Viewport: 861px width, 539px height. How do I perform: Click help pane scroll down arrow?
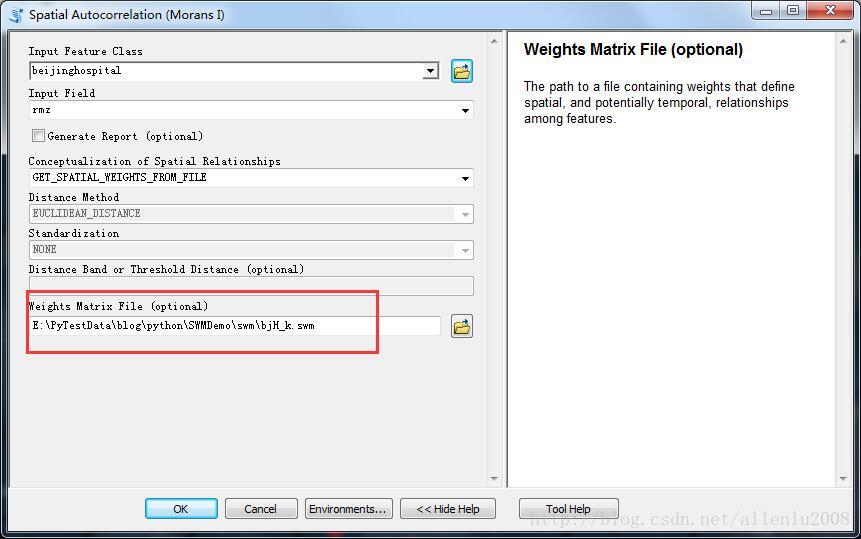tap(843, 479)
